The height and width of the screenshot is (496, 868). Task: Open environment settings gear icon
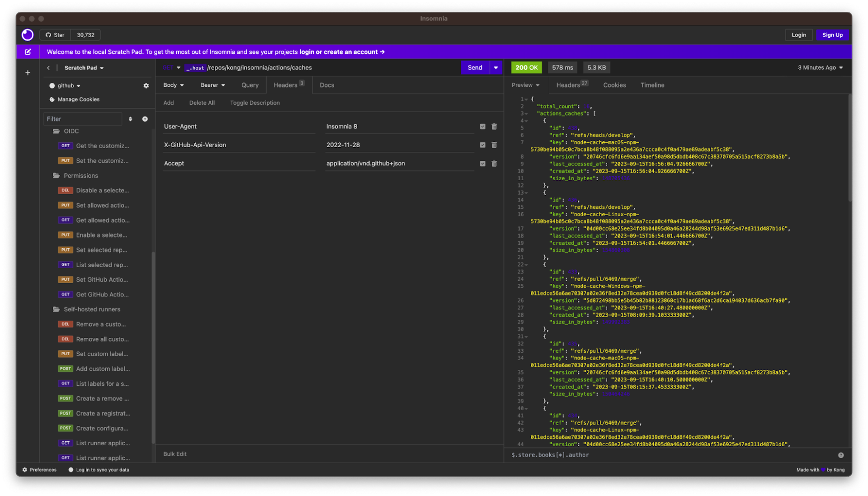click(146, 86)
